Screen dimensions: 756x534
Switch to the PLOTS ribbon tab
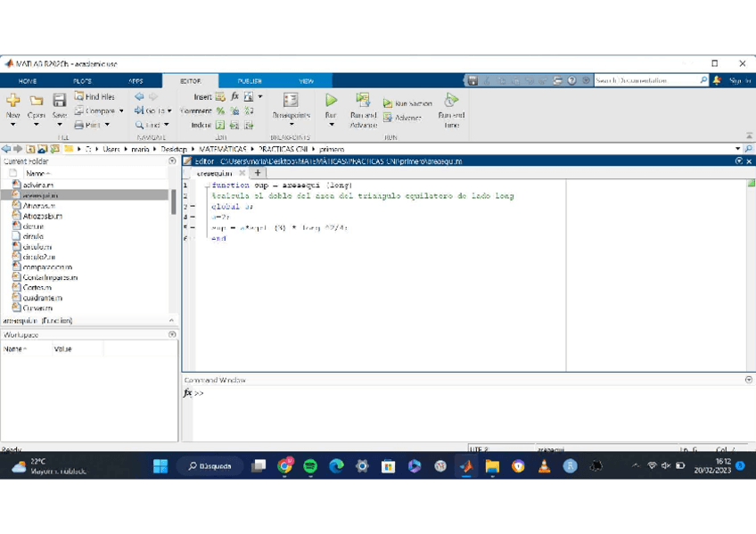82,81
